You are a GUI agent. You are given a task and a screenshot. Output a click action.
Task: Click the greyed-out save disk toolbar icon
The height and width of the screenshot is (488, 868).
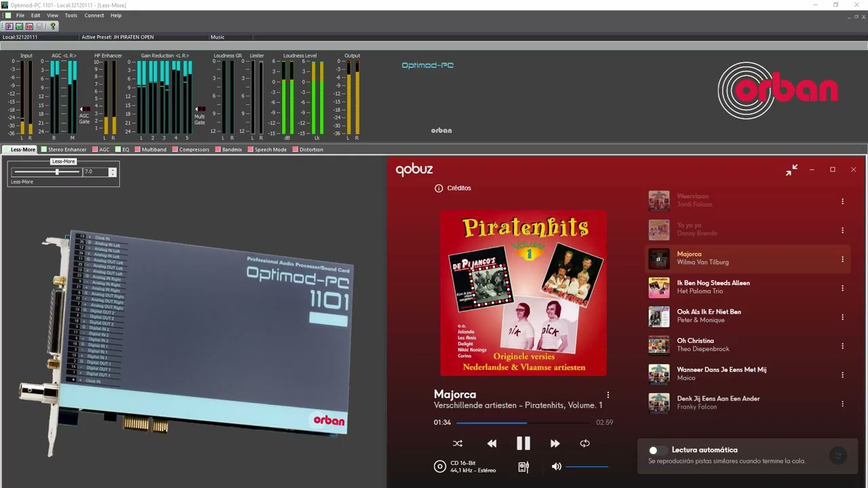point(39,26)
